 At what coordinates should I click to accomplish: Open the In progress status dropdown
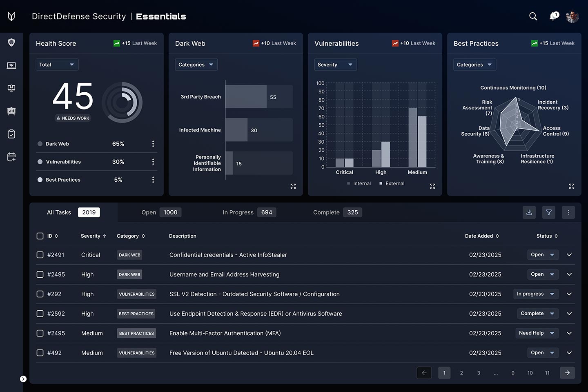click(536, 294)
